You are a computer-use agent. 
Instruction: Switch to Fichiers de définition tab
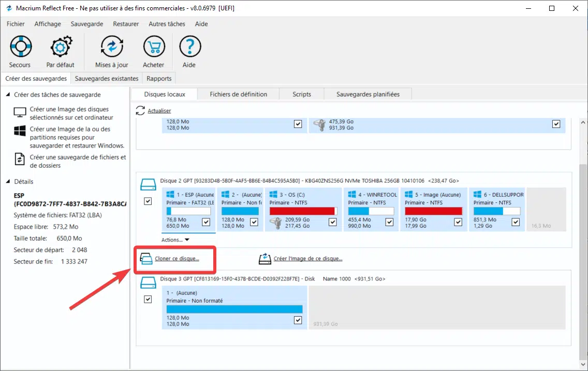tap(239, 95)
